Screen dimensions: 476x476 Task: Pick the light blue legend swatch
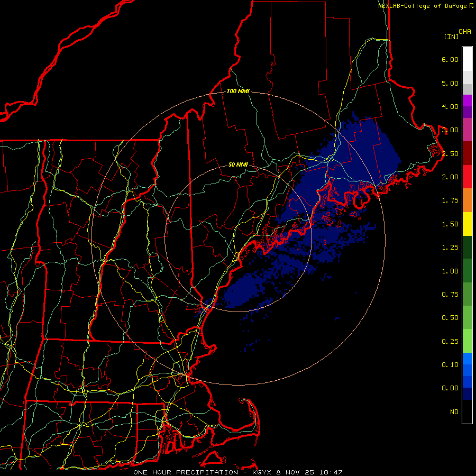pyautogui.click(x=467, y=359)
